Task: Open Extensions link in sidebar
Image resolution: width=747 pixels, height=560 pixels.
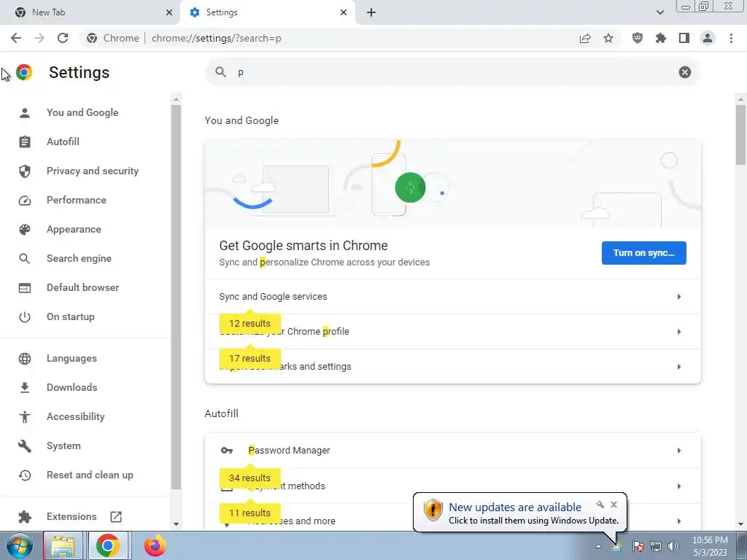Action: [71, 516]
